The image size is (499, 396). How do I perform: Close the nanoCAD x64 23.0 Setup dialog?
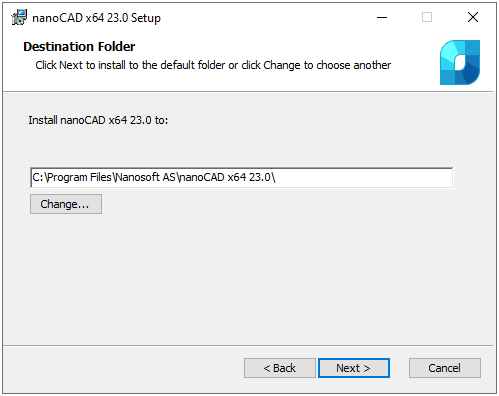coord(473,17)
